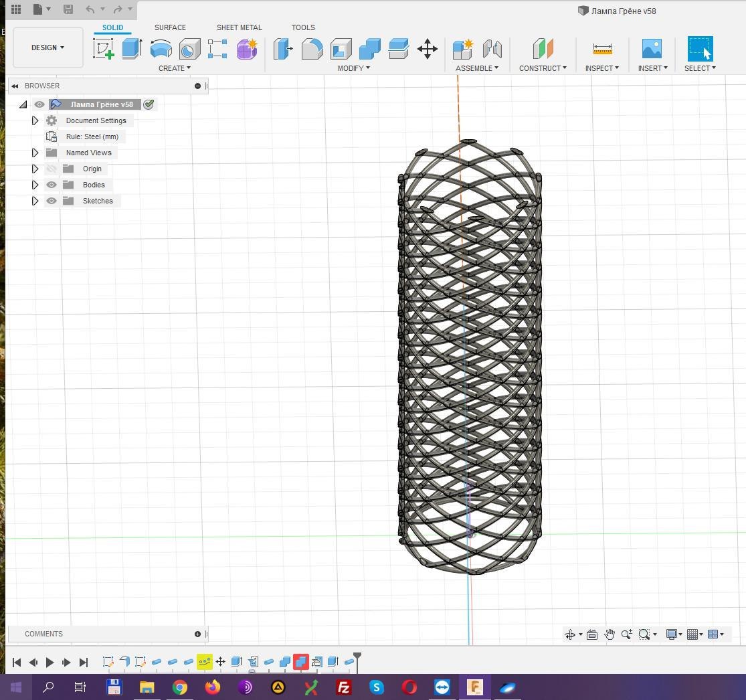This screenshot has height=700, width=746.
Task: Switch to the SHEET METAL tab
Action: point(240,27)
